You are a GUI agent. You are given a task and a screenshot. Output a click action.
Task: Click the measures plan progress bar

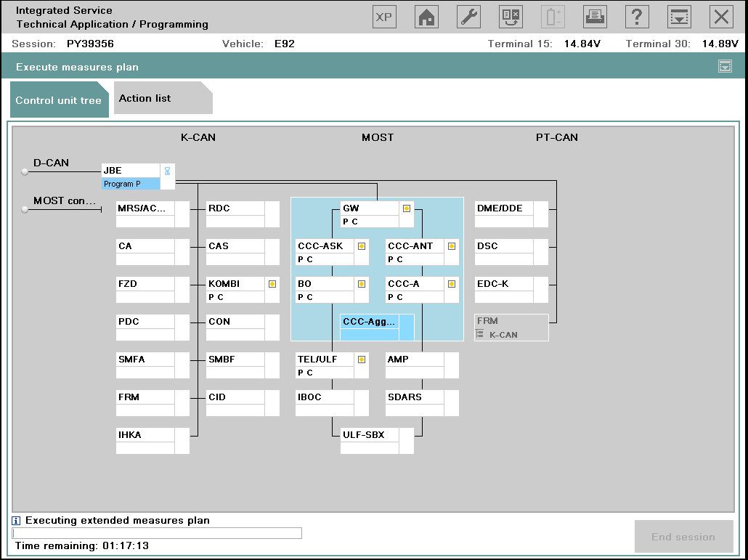tap(157, 533)
